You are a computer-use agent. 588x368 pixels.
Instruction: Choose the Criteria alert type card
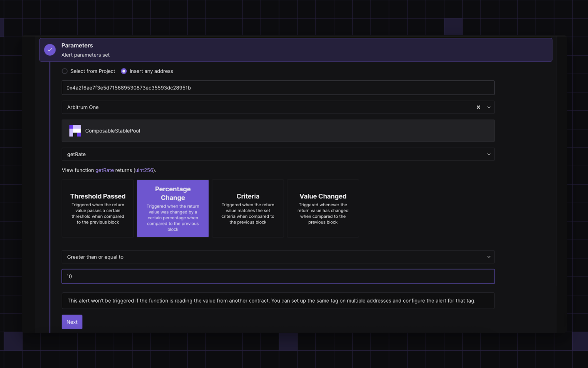pyautogui.click(x=248, y=208)
